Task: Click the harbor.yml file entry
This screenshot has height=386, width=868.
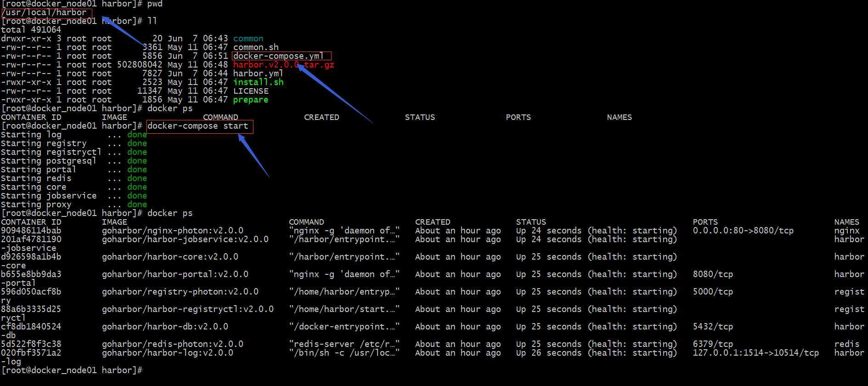Action: click(258, 74)
